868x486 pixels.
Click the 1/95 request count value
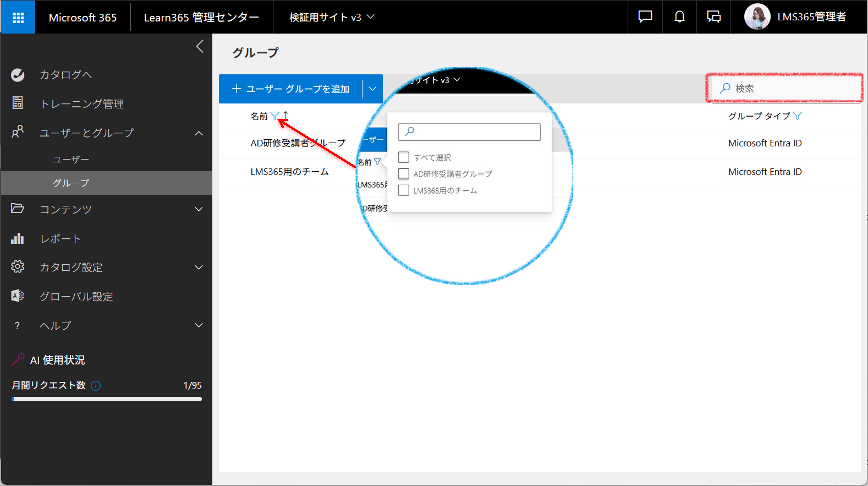point(192,386)
